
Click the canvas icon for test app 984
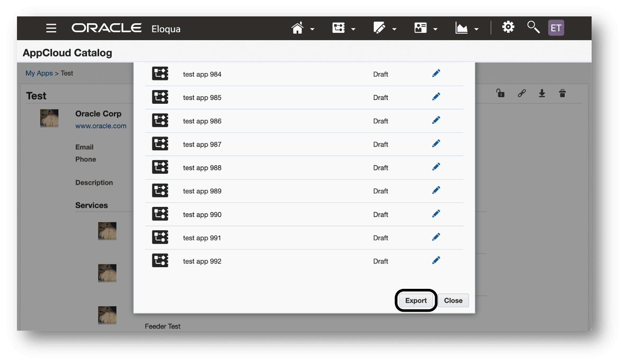click(160, 74)
